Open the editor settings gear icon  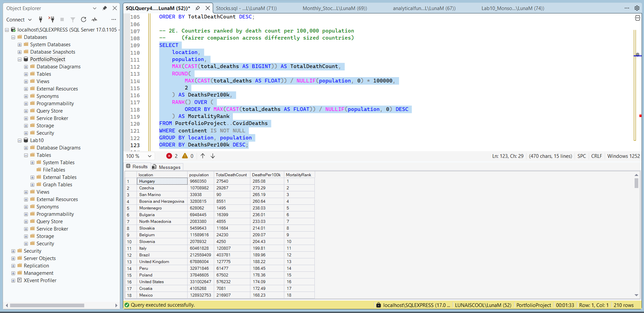pos(637,8)
